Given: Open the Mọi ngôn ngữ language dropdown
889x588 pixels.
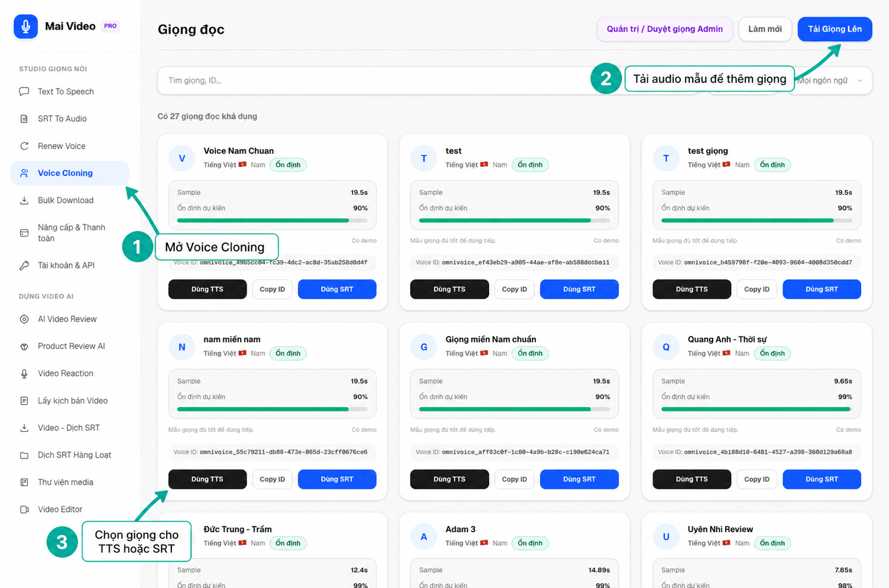Looking at the screenshot, I should click(x=830, y=81).
